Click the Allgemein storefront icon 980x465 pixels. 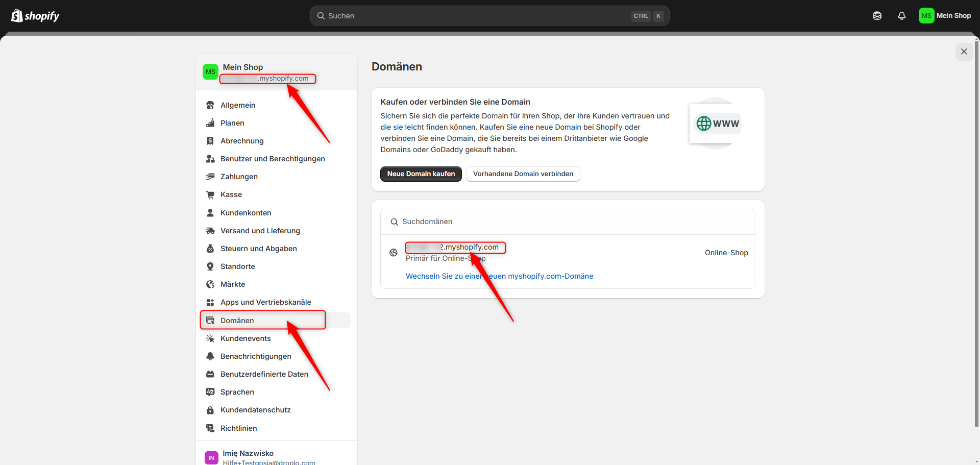tap(210, 105)
